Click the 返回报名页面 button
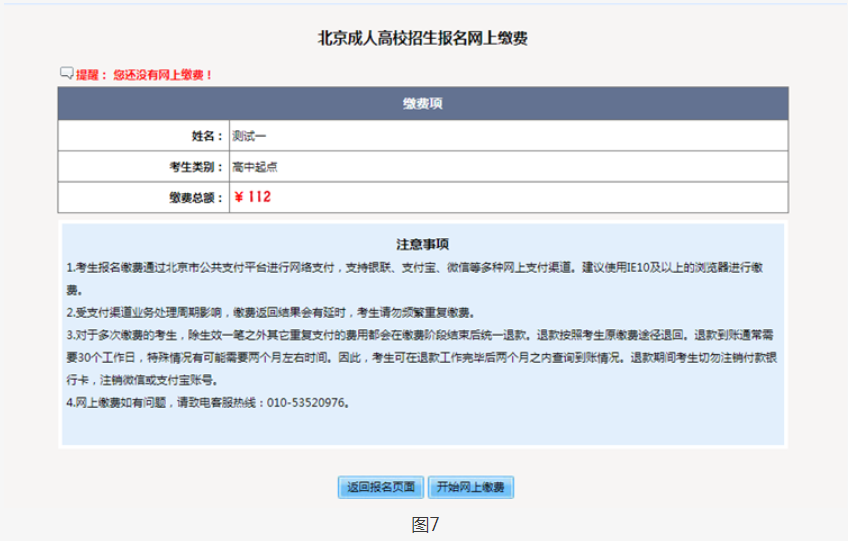 point(381,487)
